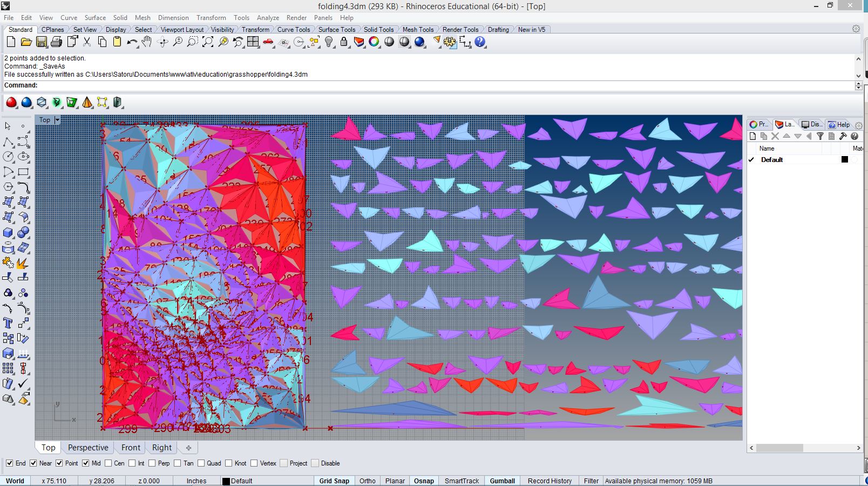Screen dimensions: 868x486
Task: Open the Text object tool
Action: click(8, 323)
